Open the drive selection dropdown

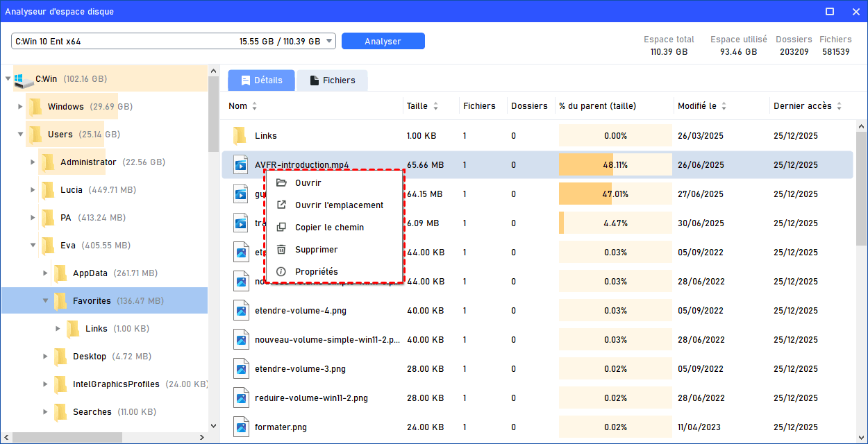point(329,42)
